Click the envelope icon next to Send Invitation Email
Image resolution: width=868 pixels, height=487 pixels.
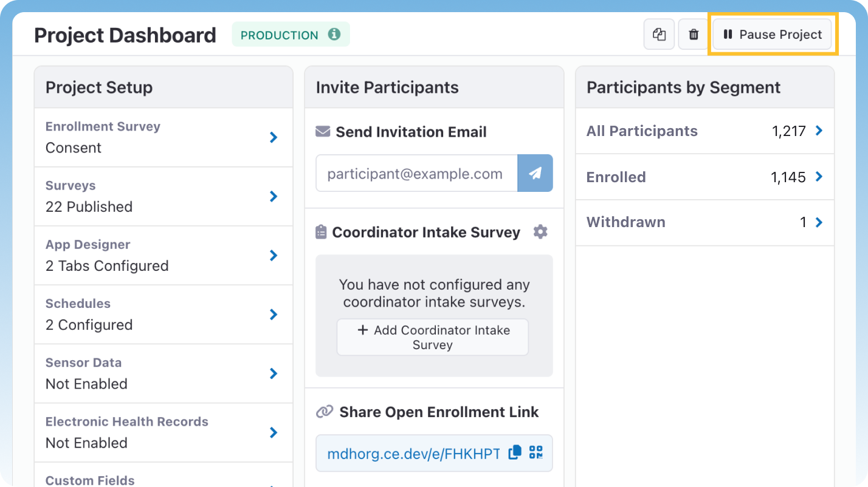(324, 132)
